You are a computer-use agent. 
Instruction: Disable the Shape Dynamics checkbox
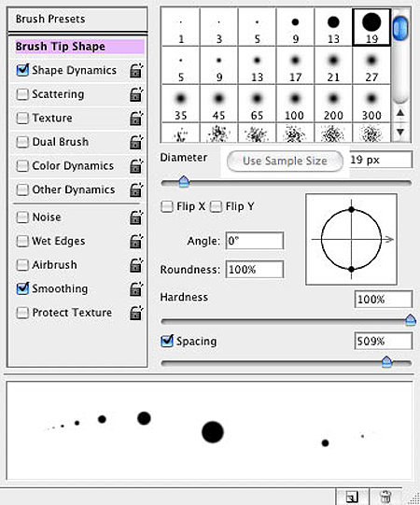[22, 70]
